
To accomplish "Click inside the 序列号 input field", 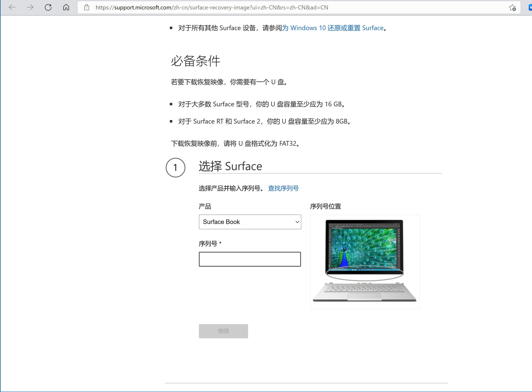I will (250, 259).
